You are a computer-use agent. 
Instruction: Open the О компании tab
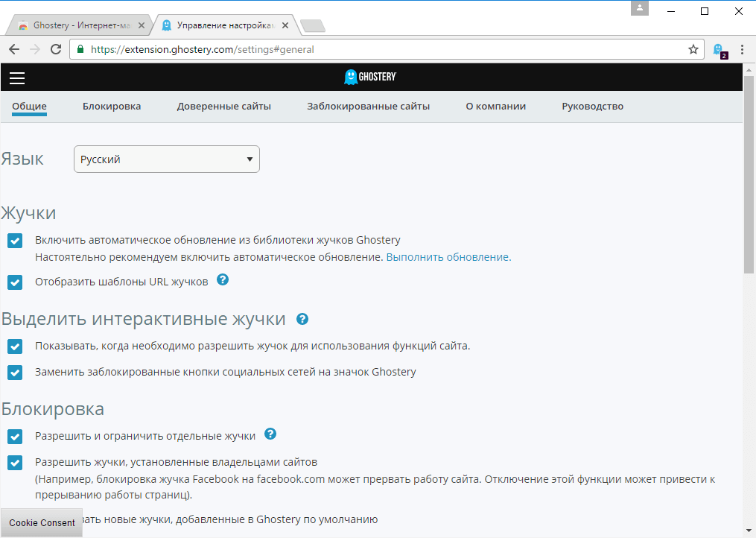[495, 106]
